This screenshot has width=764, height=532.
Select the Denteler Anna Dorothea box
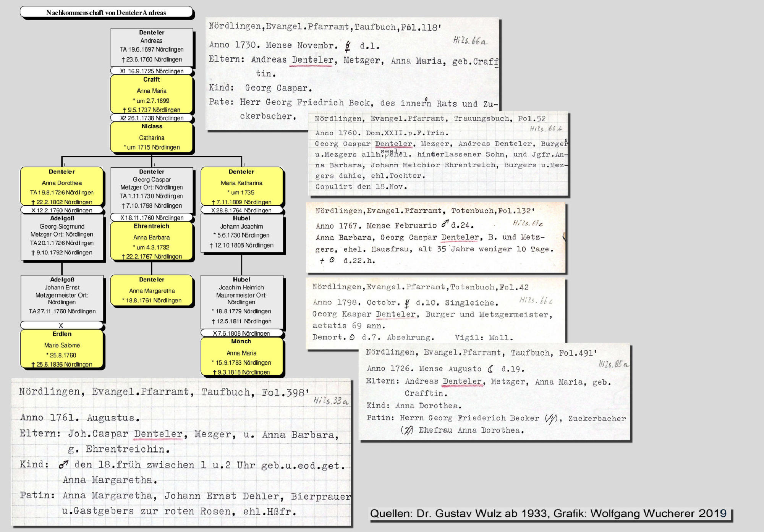(x=62, y=186)
